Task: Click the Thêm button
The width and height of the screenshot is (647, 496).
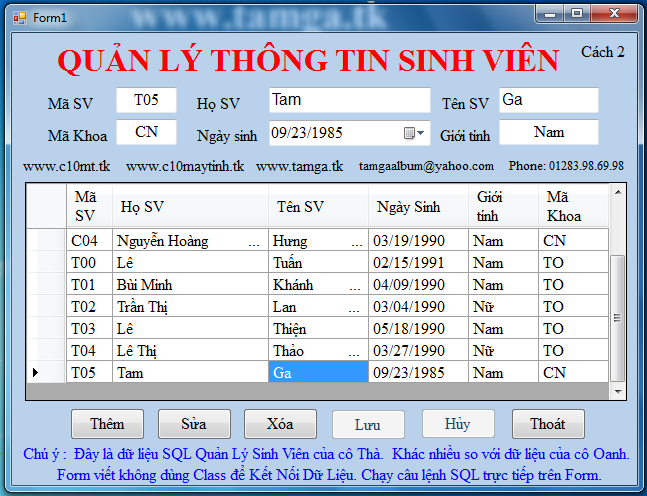Action: pos(107,424)
